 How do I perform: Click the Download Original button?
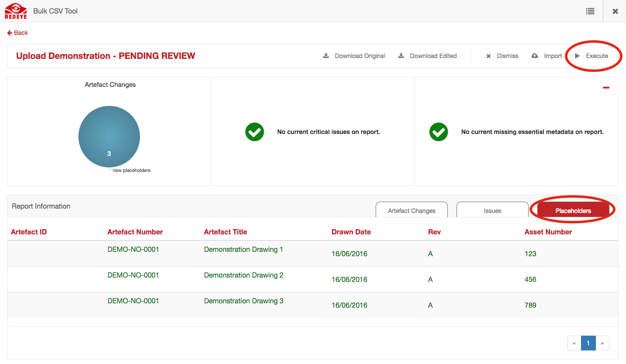354,56
